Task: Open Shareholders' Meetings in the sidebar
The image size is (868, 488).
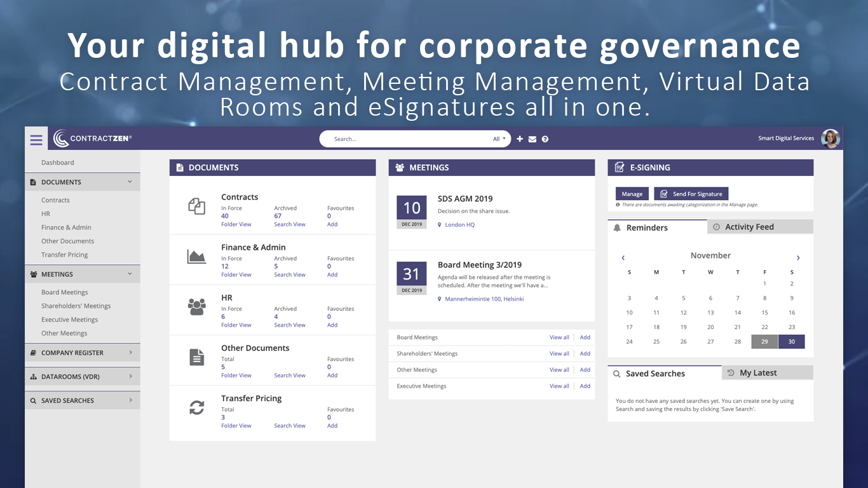Action: (76, 306)
